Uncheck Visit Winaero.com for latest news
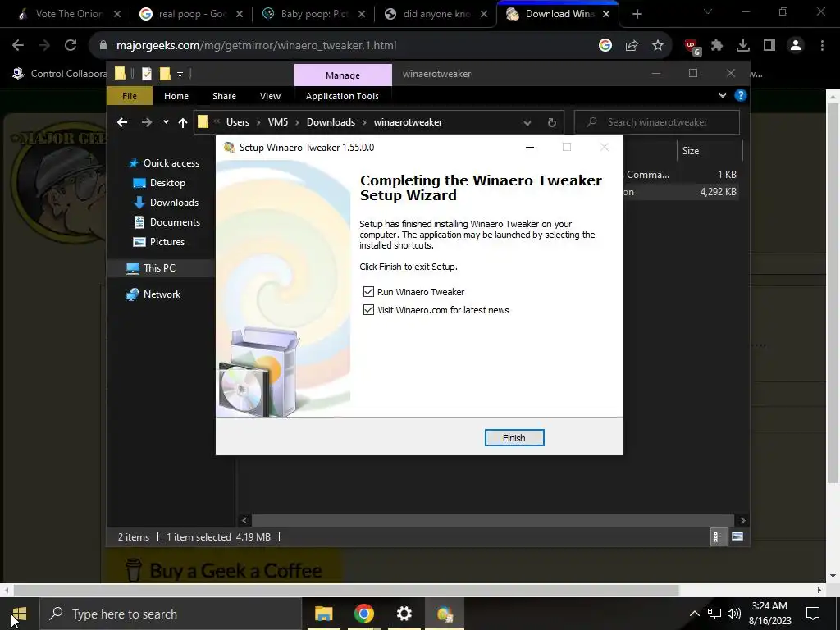Viewport: 840px width, 630px height. click(368, 309)
